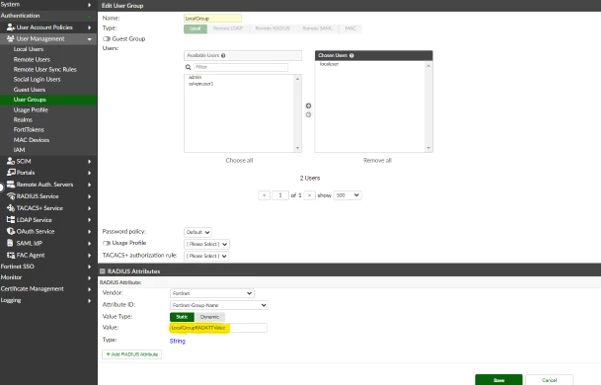The image size is (601, 385).
Task: Toggle the Guest Group switch
Action: pyautogui.click(x=107, y=39)
